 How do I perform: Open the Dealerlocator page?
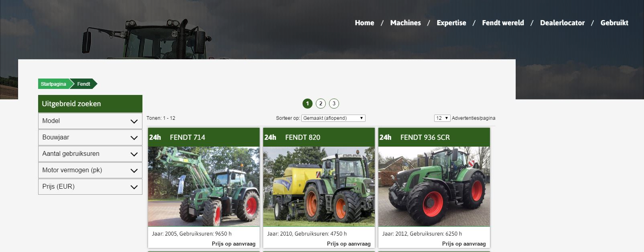[x=562, y=23]
